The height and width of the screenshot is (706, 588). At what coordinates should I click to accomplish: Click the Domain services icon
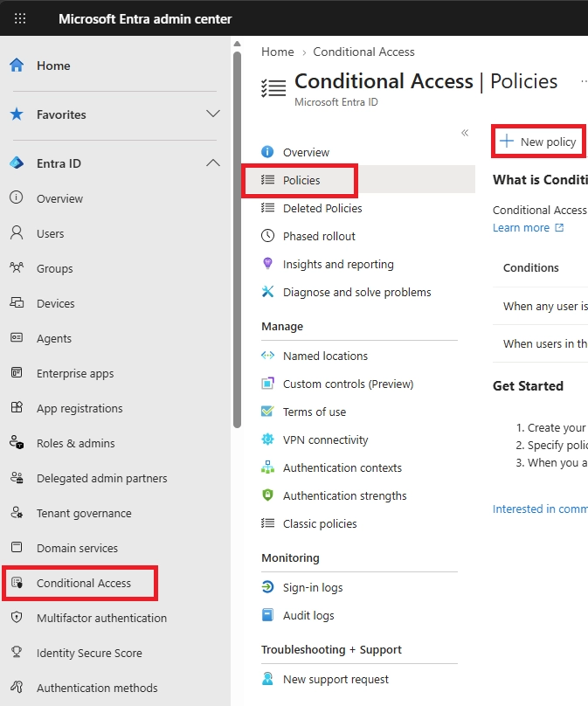click(17, 548)
